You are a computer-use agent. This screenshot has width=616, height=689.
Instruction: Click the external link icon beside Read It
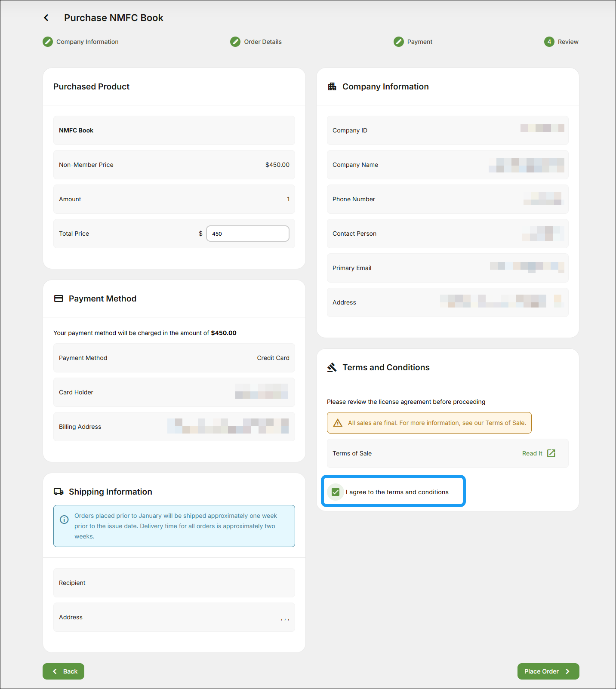coord(551,453)
